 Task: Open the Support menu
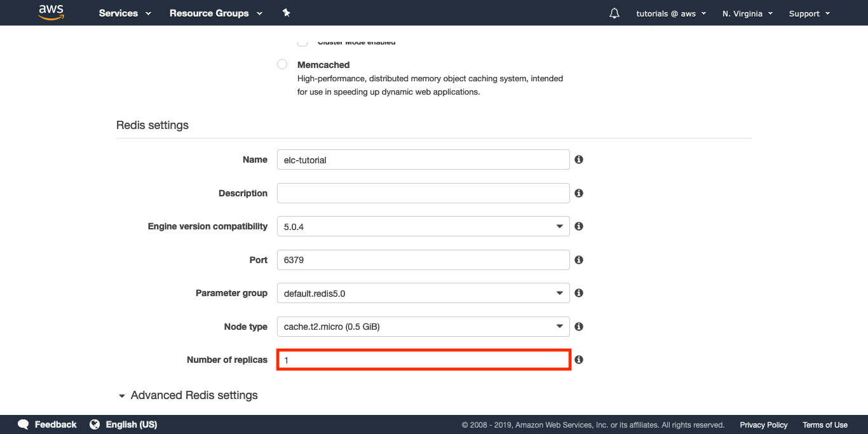tap(810, 13)
